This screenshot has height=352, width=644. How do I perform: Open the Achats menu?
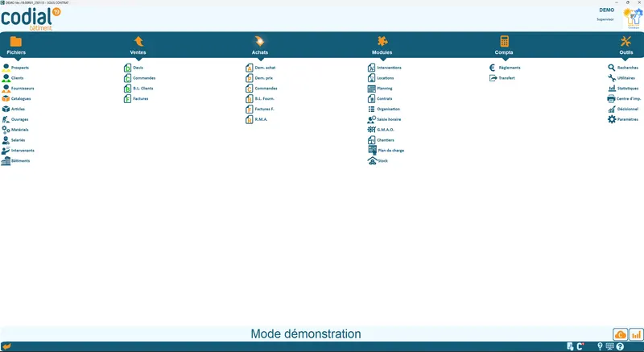pos(259,45)
